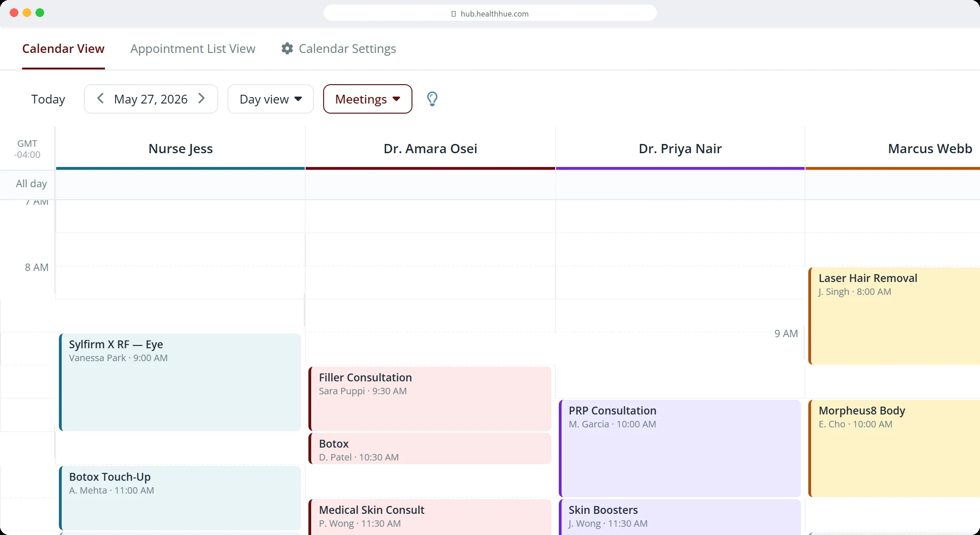Open Botox Touch-Up appointment for A. Mehta
This screenshot has width=980, height=535.
[x=180, y=498]
